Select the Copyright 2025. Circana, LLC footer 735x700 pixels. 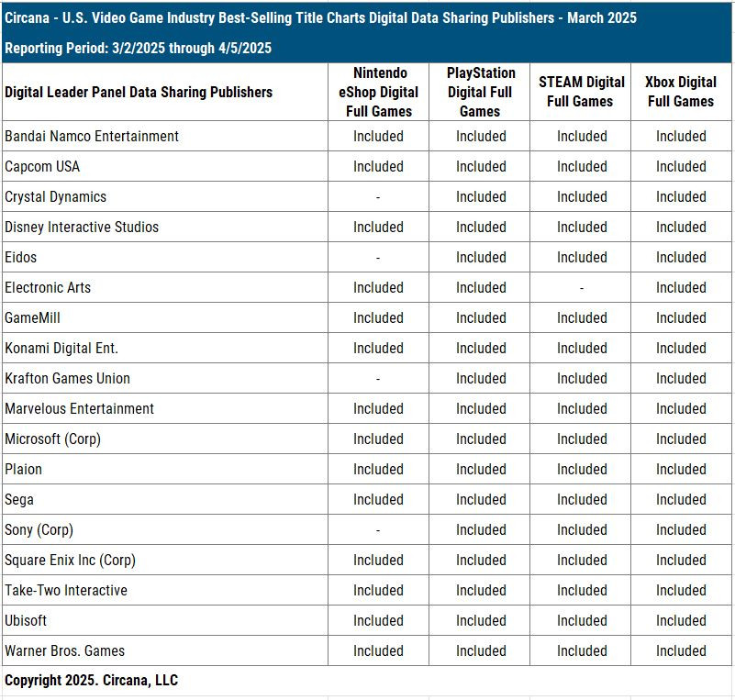pyautogui.click(x=91, y=680)
